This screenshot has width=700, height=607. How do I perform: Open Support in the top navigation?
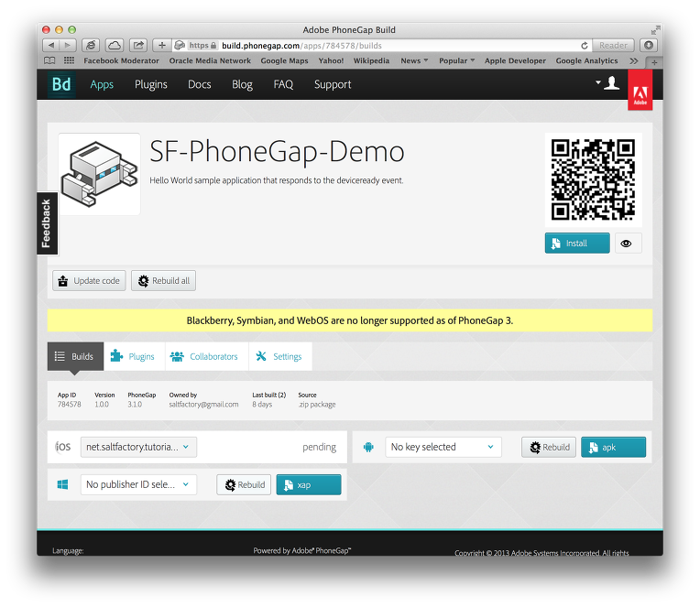pyautogui.click(x=333, y=84)
